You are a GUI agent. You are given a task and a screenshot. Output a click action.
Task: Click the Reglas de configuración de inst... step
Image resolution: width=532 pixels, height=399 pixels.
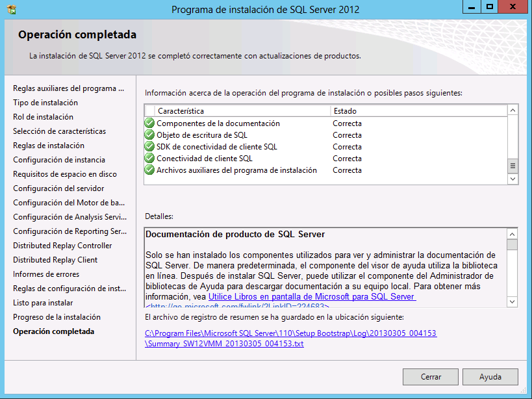pyautogui.click(x=70, y=289)
